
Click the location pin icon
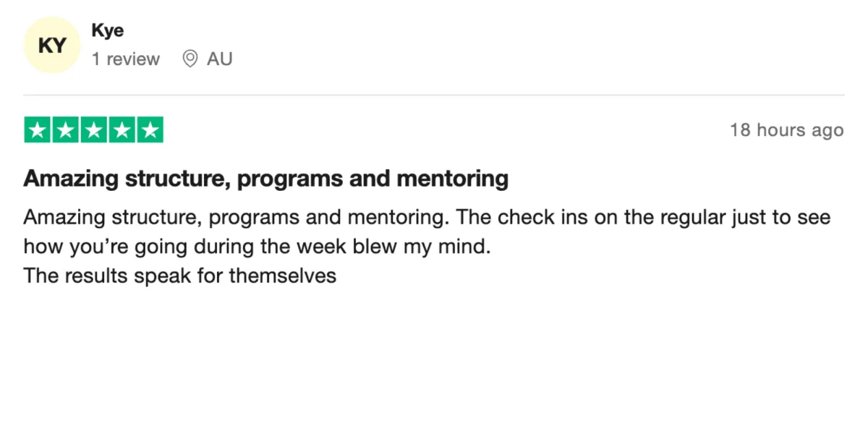(190, 59)
